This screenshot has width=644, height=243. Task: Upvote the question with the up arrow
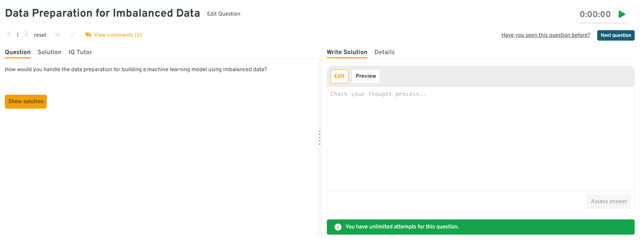coord(9,34)
